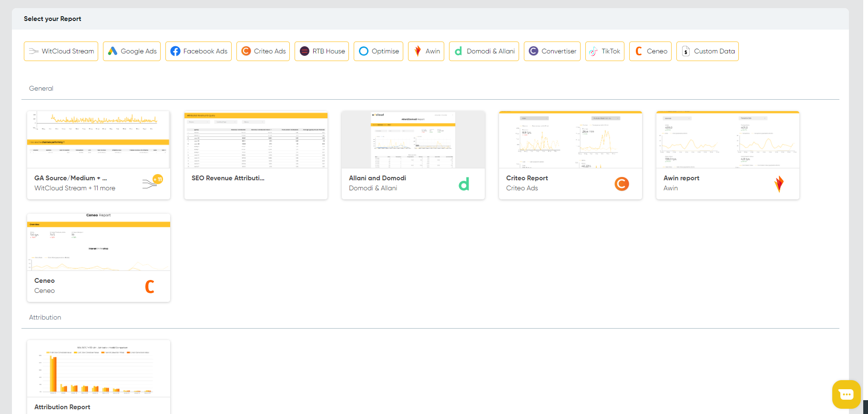Click 'Domodi & Allani' subtitle on card

[x=373, y=188]
